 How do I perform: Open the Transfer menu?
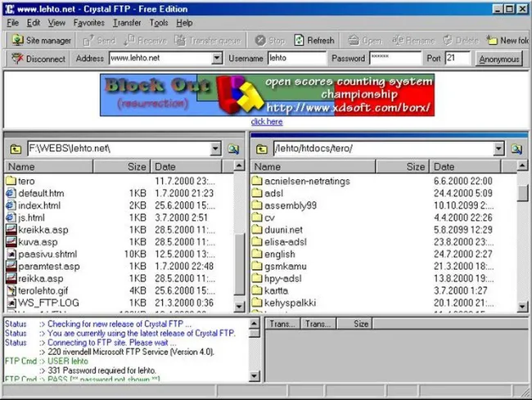[127, 23]
